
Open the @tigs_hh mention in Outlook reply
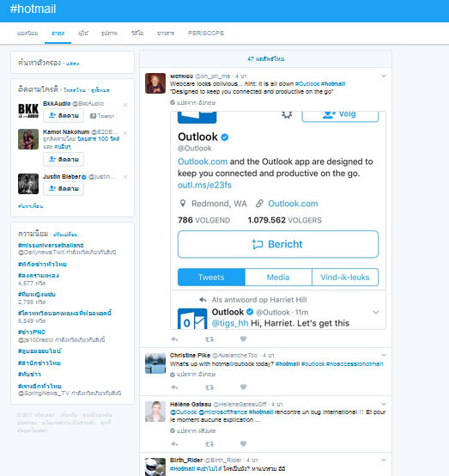point(230,323)
